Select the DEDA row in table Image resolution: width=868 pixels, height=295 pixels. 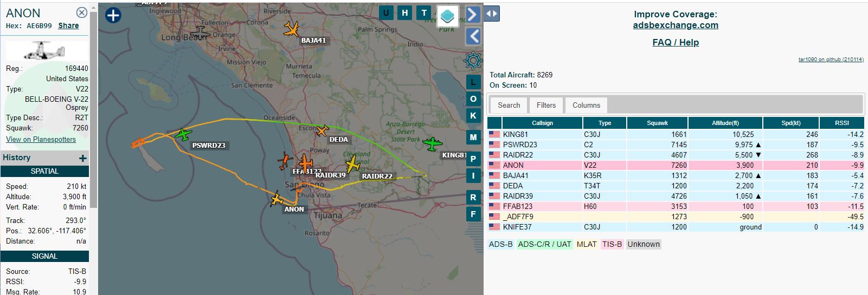pos(676,186)
